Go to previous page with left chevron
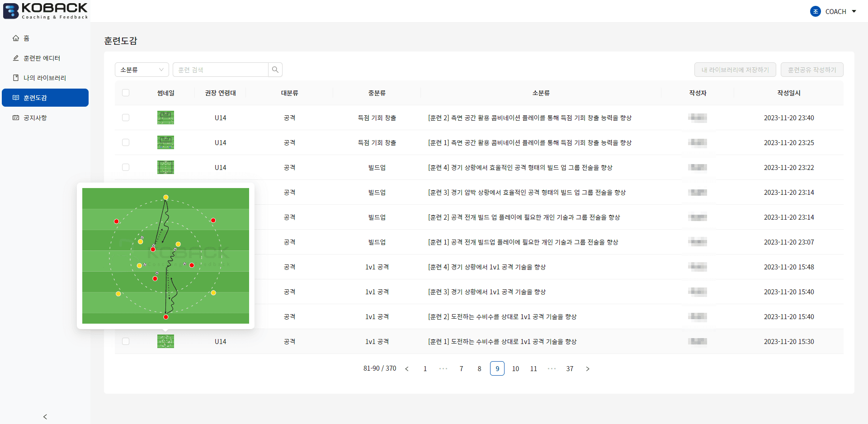Viewport: 868px width, 424px height. click(x=407, y=369)
